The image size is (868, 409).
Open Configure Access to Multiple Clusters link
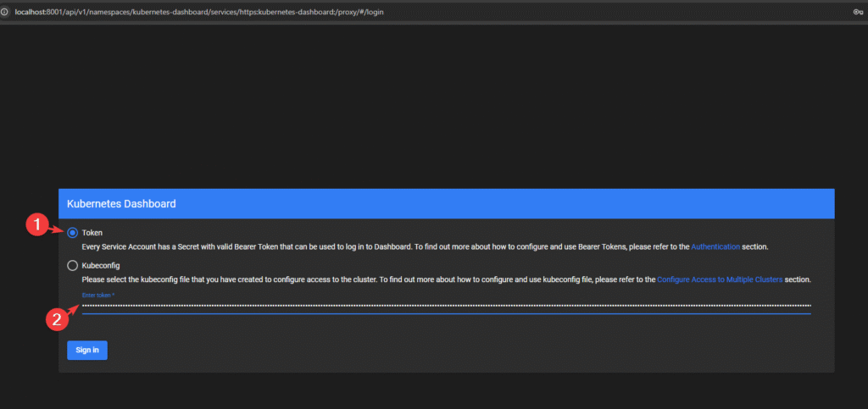tap(720, 279)
